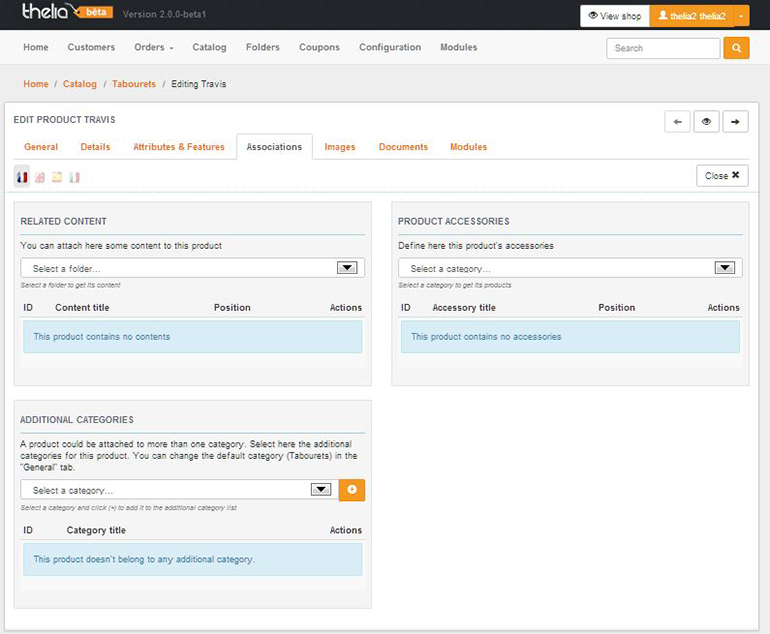The height and width of the screenshot is (634, 770).
Task: Select the Italian flag language icon
Action: click(x=74, y=177)
